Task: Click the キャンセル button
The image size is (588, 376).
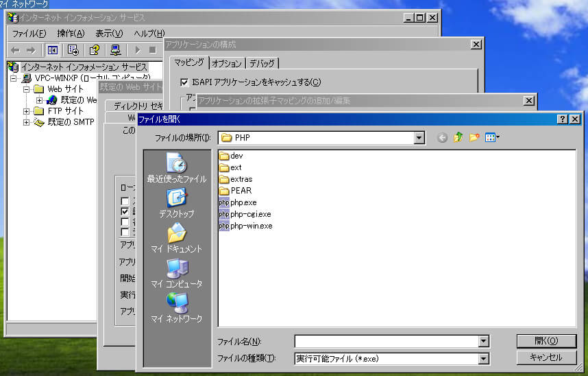Action: pyautogui.click(x=546, y=357)
